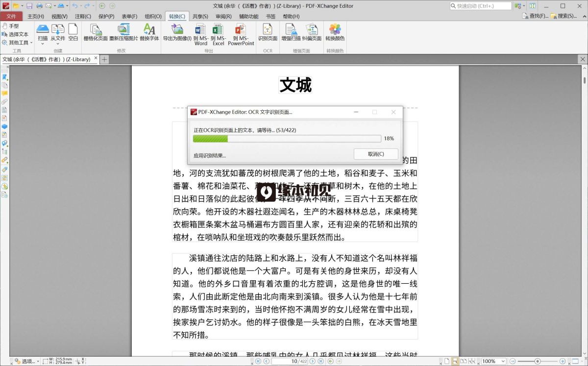
Task: Select the Hand tool (手型)
Action: coord(11,26)
